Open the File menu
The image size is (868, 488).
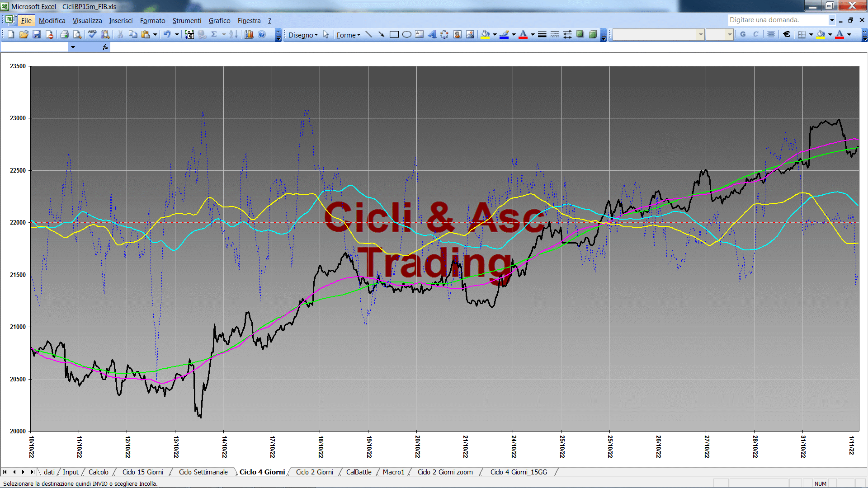click(27, 21)
